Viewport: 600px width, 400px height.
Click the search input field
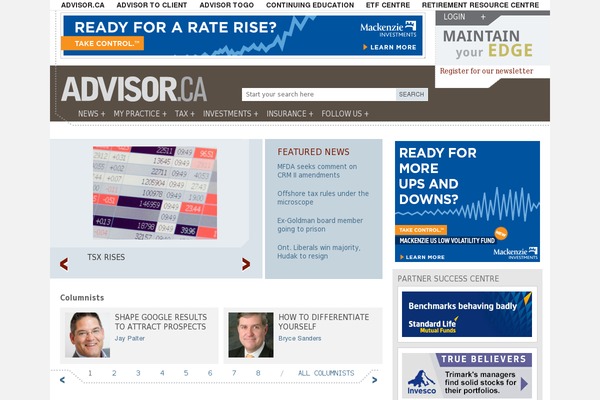click(x=319, y=95)
